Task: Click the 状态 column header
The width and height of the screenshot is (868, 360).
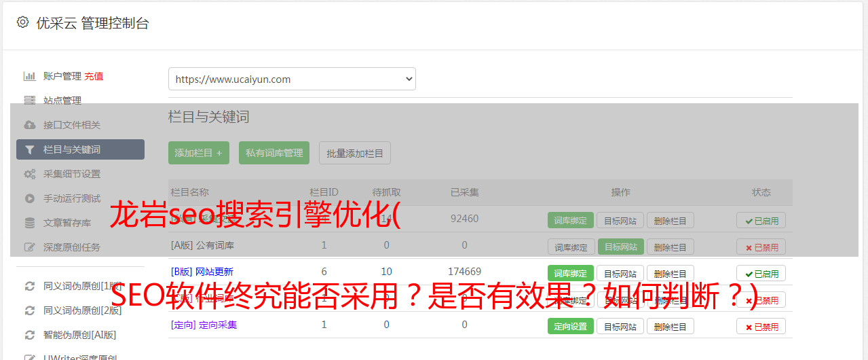Action: [x=761, y=192]
